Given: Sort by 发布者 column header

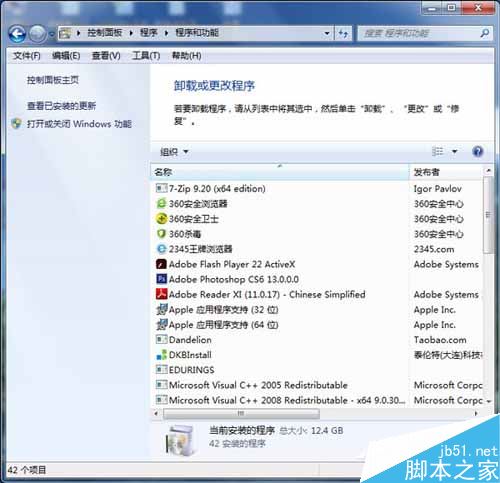Looking at the screenshot, I should point(446,172).
